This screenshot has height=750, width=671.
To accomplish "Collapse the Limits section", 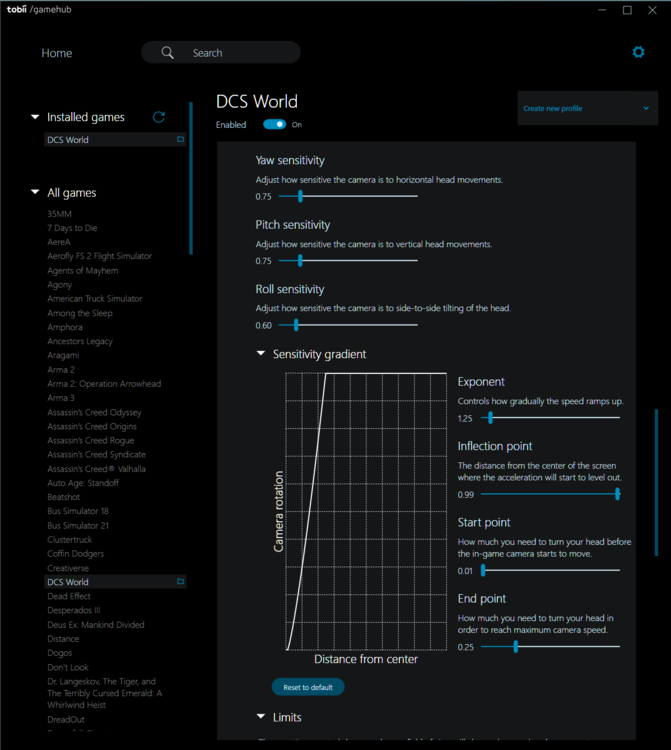I will [x=261, y=717].
